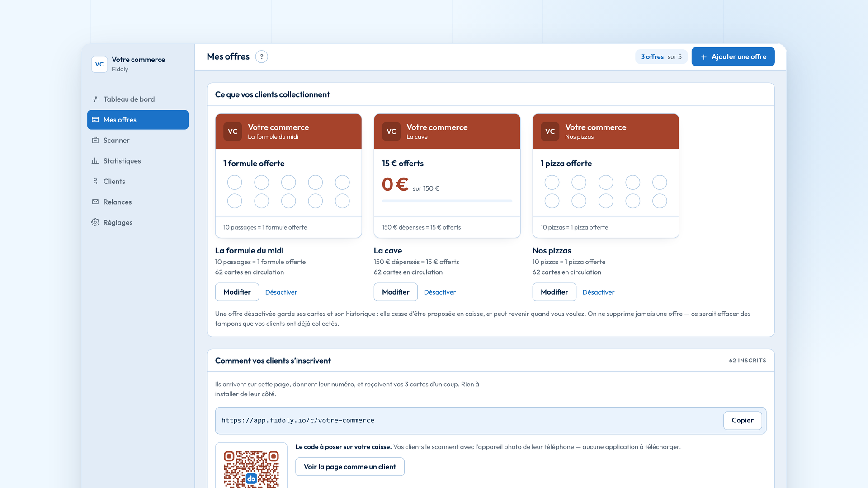This screenshot has height=488, width=868.
Task: Deactivate Nos pizzas offer
Action: pyautogui.click(x=599, y=292)
